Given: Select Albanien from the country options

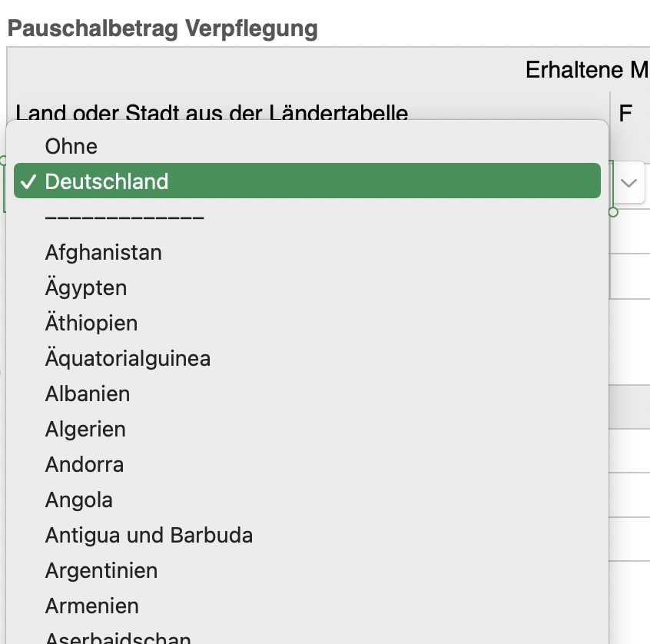Looking at the screenshot, I should pyautogui.click(x=88, y=393).
